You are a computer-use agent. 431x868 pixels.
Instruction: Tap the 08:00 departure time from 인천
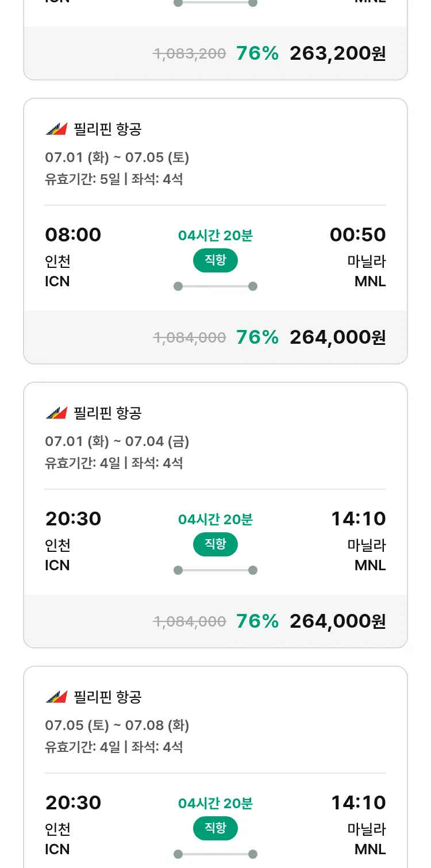point(73,235)
